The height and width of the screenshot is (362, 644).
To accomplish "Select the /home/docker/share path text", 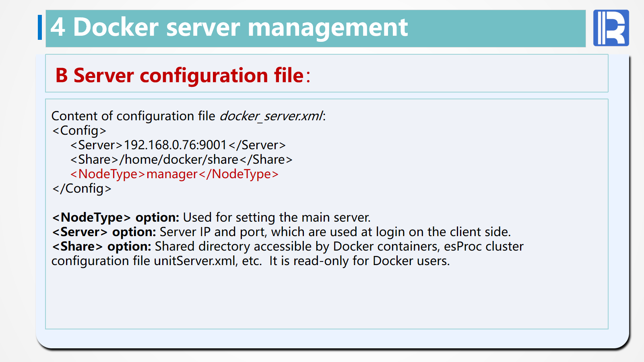I will pos(179,160).
